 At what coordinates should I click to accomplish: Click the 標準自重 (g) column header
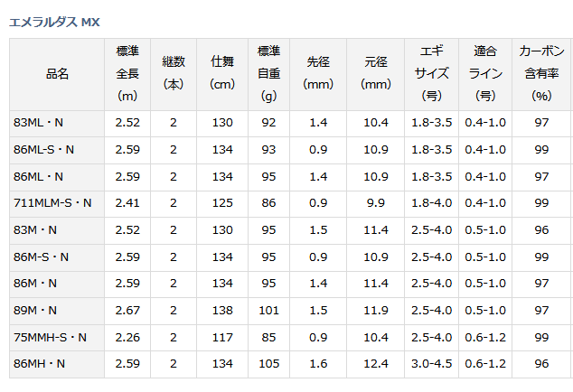(269, 74)
